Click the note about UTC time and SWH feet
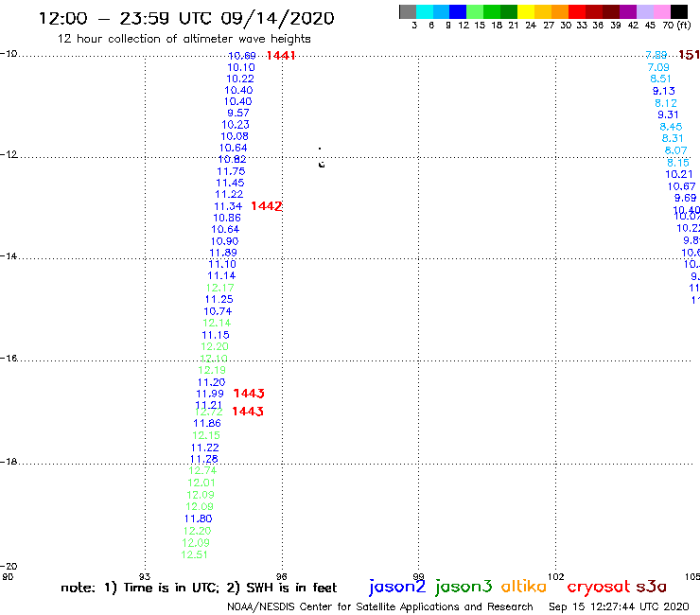Screen dimensions: 700x615 pos(199,588)
